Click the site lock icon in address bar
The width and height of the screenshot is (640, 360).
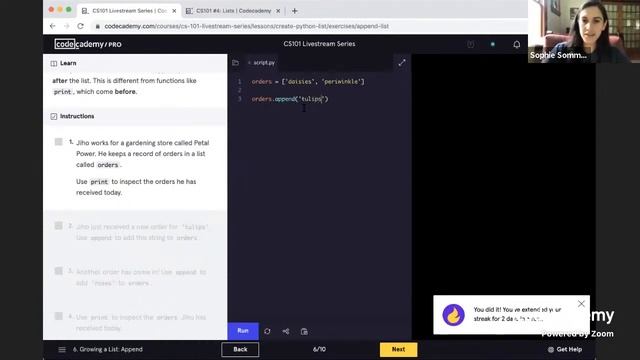click(x=97, y=27)
